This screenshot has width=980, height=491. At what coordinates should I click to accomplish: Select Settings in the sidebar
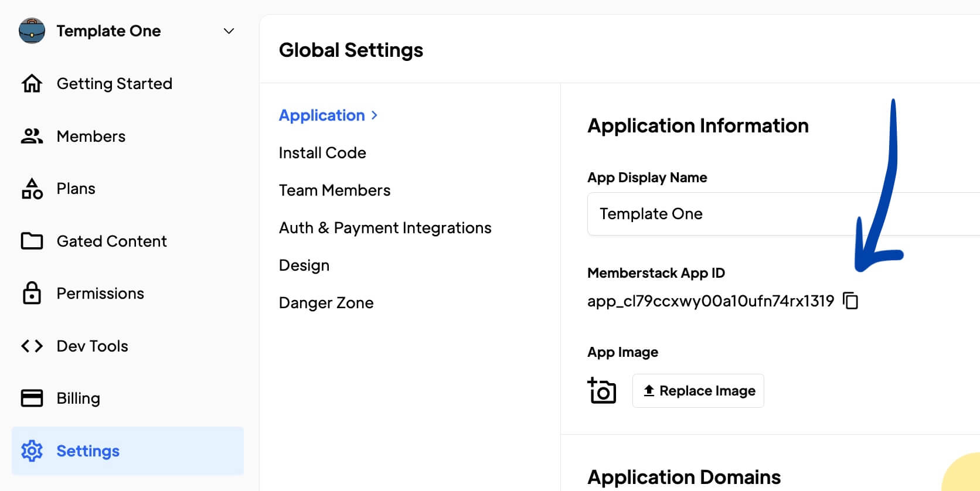coord(128,451)
